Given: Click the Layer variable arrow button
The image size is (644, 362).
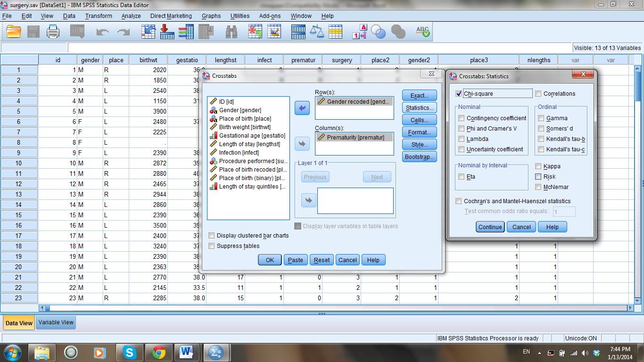Looking at the screenshot, I should (x=308, y=201).
